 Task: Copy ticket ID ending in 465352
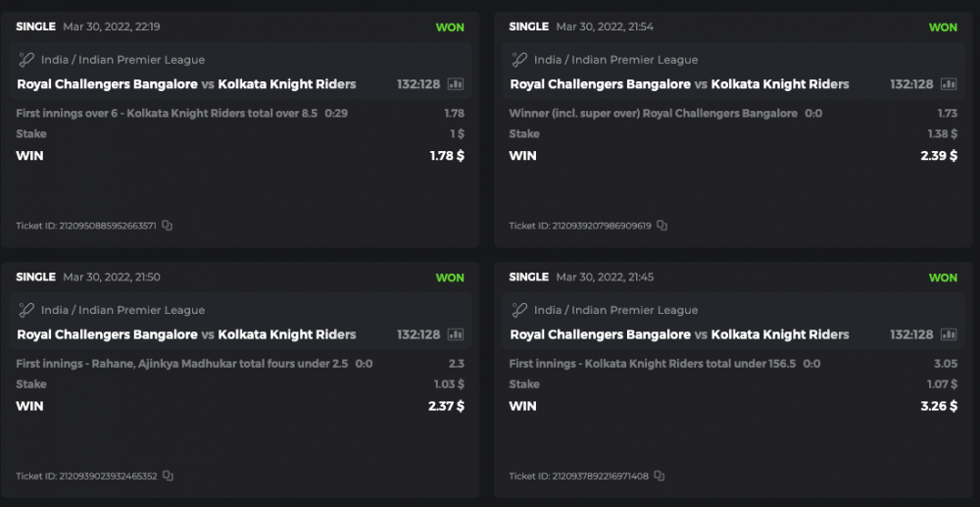coord(168,477)
